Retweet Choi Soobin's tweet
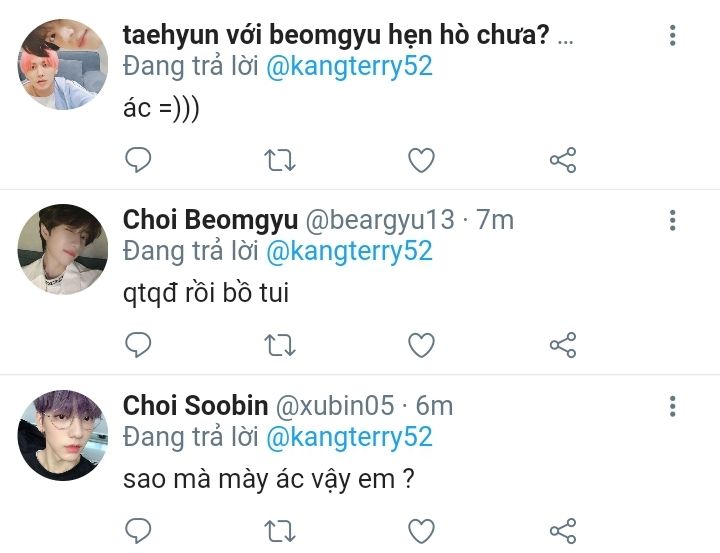 (x=279, y=530)
